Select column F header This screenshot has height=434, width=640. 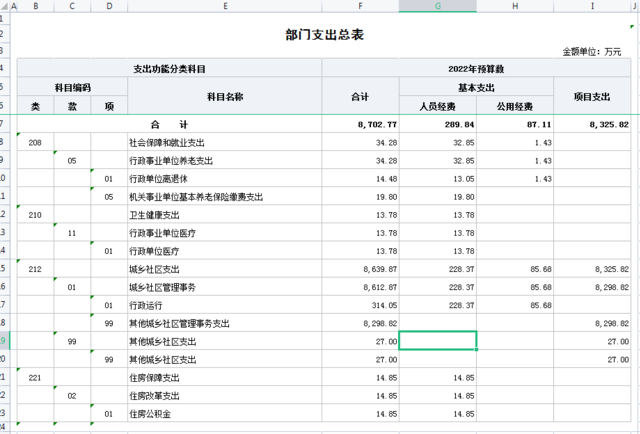coord(360,7)
